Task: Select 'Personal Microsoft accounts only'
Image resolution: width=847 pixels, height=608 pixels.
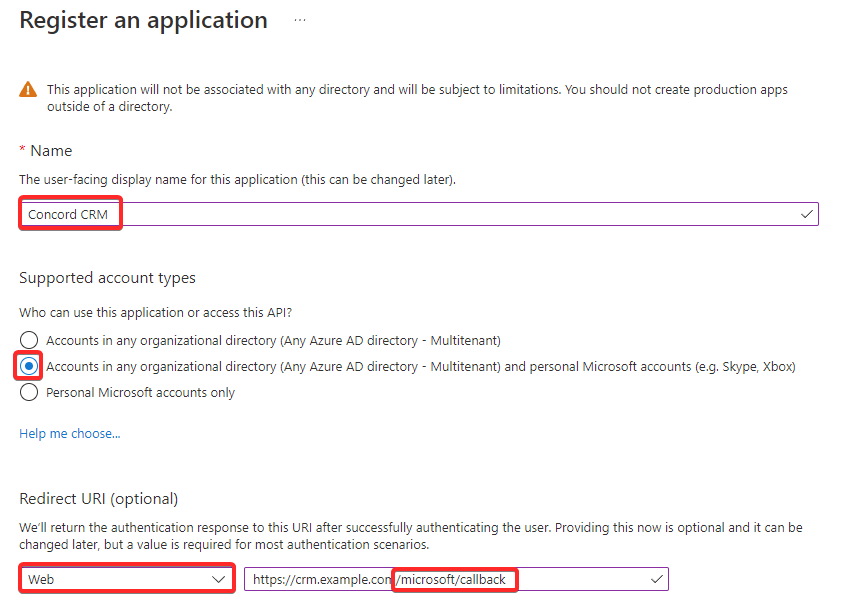Action: point(28,392)
